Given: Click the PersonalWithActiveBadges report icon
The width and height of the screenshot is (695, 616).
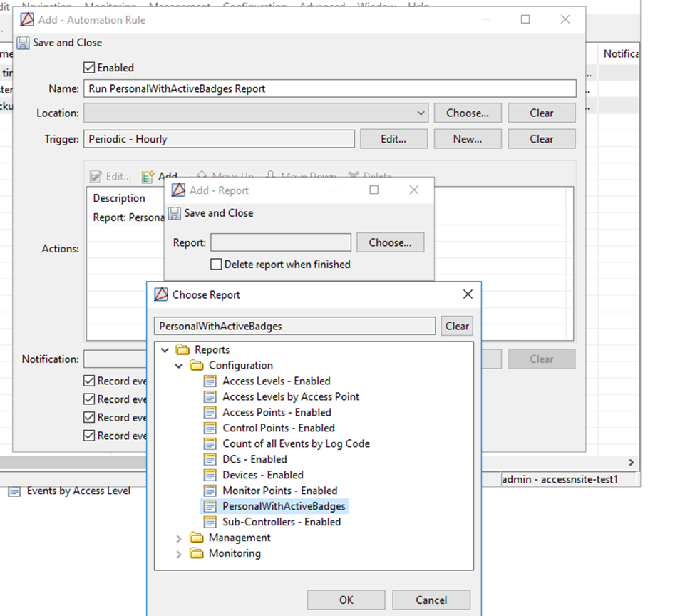Looking at the screenshot, I should [x=210, y=506].
